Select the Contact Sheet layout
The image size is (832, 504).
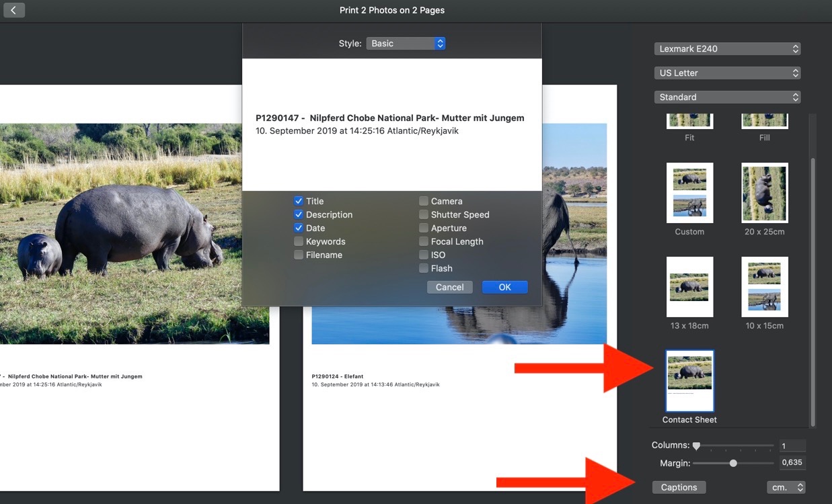pyautogui.click(x=689, y=381)
